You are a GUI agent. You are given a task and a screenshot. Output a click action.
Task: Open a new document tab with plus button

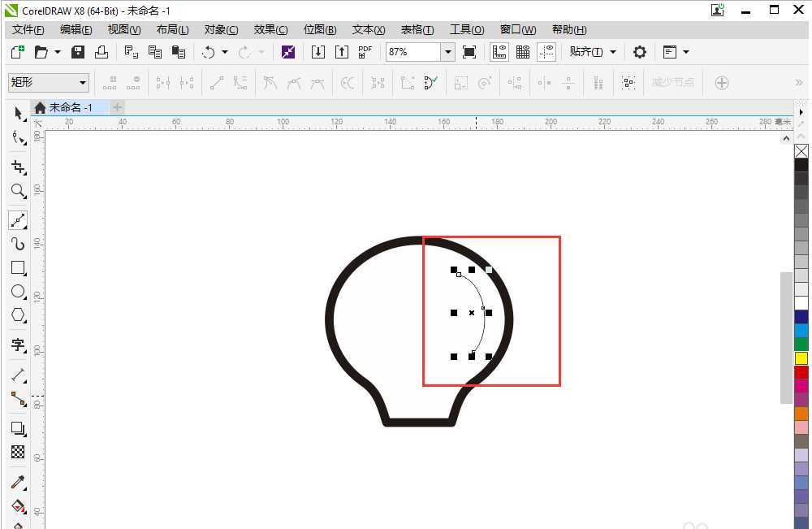click(117, 106)
